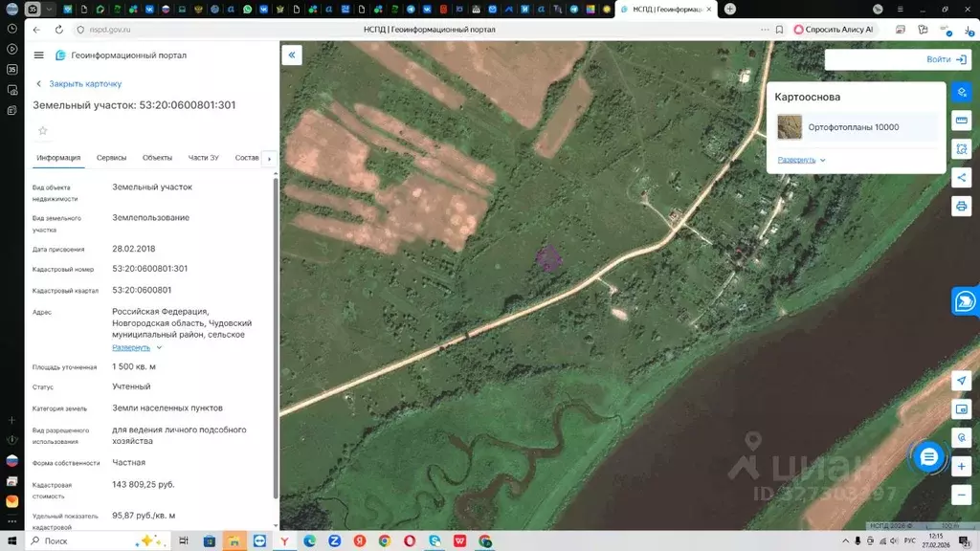Image resolution: width=980 pixels, height=551 pixels.
Task: Open the Объекты tab
Action: point(157,158)
